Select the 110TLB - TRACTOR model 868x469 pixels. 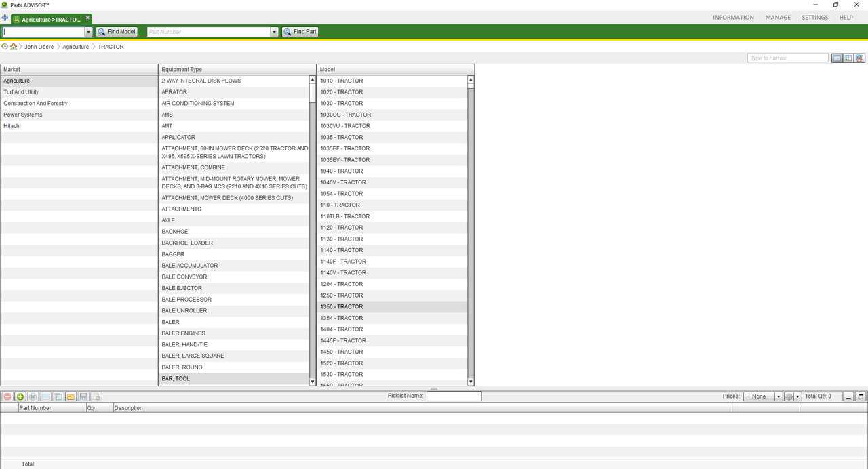tap(392, 216)
